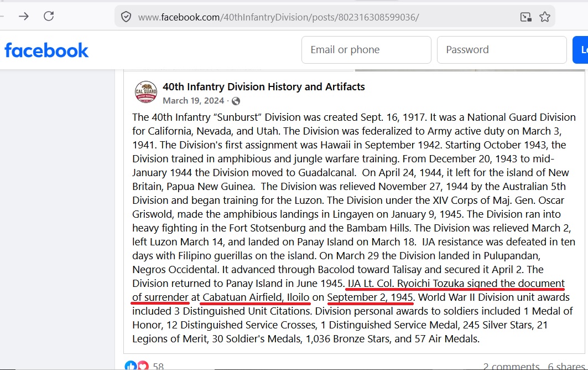Open the Facebook logo home link

46,50
